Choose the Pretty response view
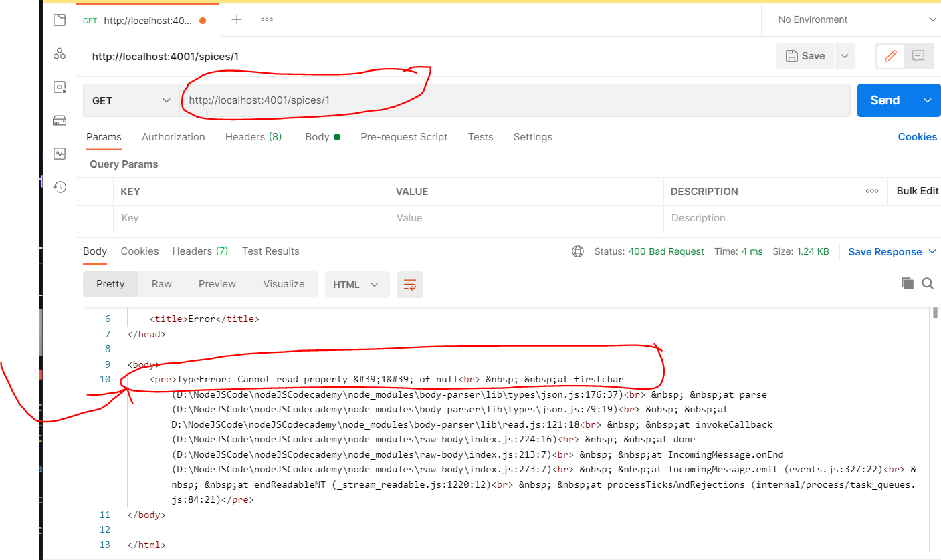Viewport: 941px width, 560px height. (110, 284)
